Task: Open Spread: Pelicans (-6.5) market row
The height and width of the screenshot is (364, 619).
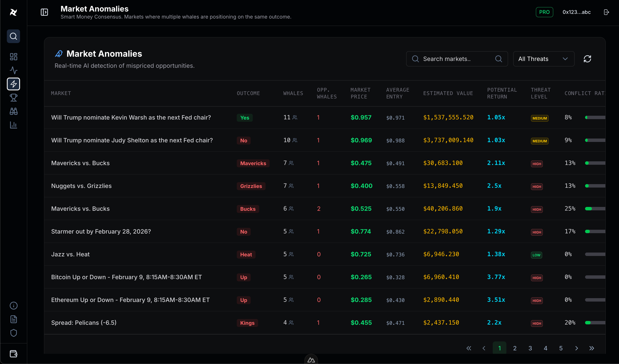Action: click(x=325, y=323)
